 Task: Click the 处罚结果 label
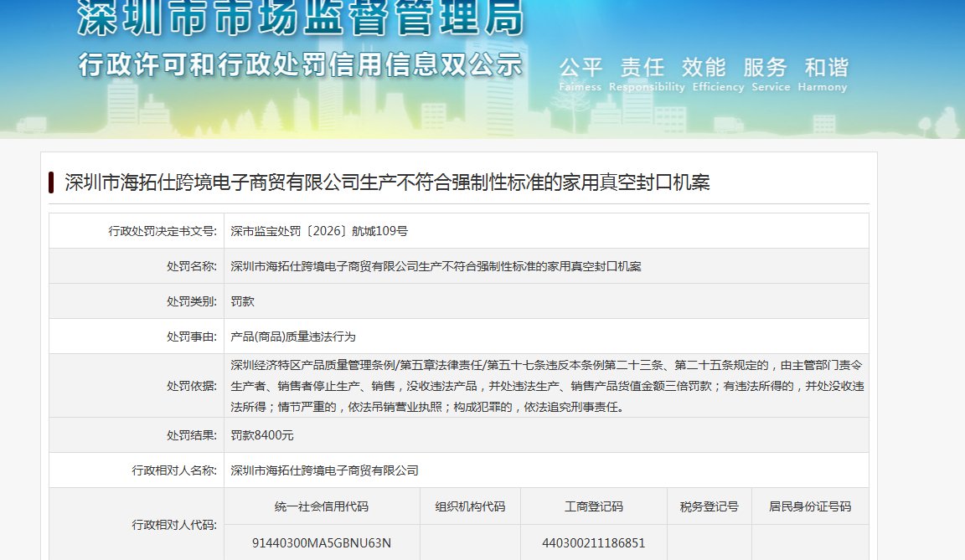[191, 435]
